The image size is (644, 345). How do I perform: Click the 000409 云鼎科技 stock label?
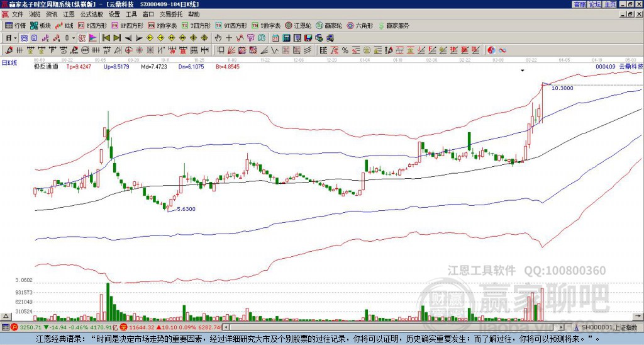[619, 66]
